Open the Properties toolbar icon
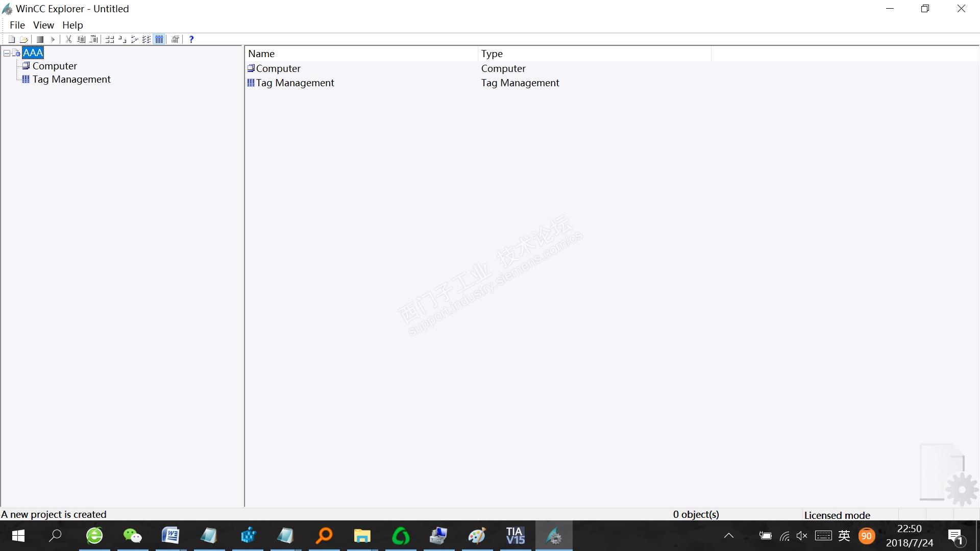This screenshot has height=551, width=980. [175, 39]
